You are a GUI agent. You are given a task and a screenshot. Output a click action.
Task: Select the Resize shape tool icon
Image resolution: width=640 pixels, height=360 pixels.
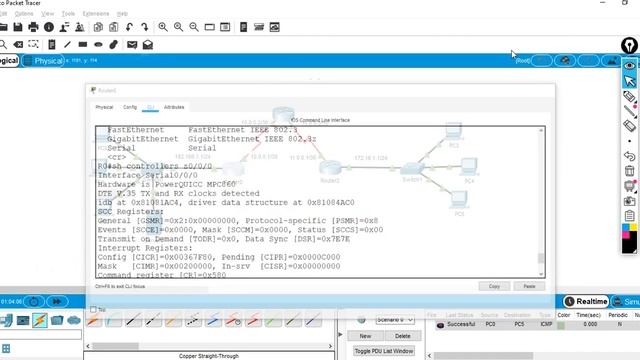[x=33, y=44]
